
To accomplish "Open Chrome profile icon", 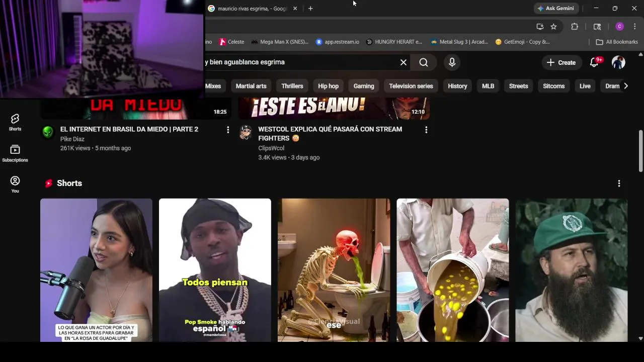I will pos(619,27).
